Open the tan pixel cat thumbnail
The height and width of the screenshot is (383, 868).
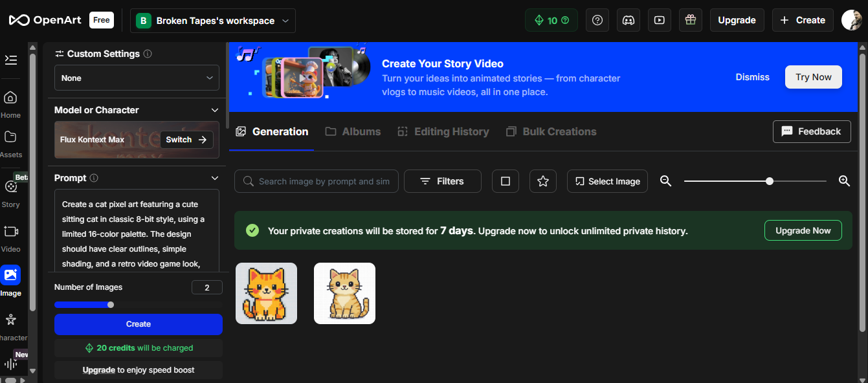pos(344,293)
